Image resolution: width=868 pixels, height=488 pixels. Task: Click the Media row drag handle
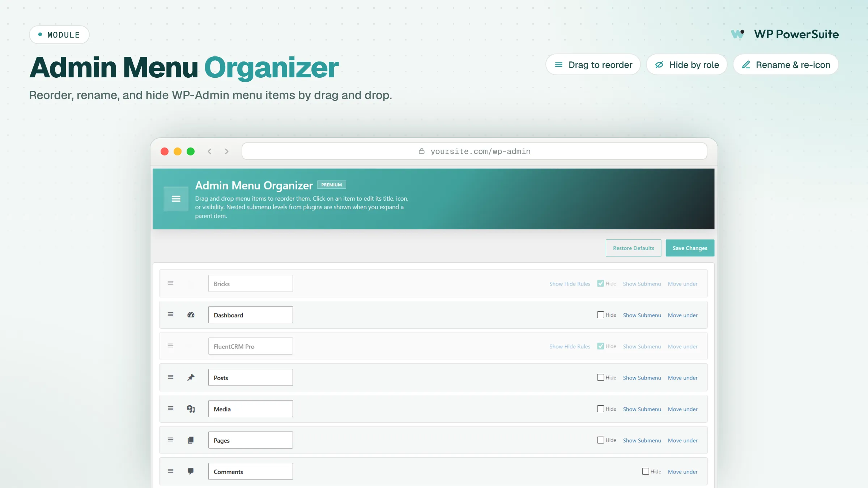(x=170, y=408)
